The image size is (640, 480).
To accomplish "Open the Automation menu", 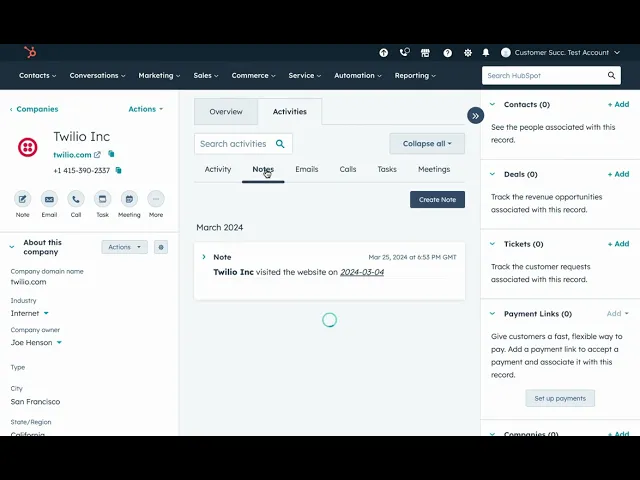I will [x=358, y=76].
